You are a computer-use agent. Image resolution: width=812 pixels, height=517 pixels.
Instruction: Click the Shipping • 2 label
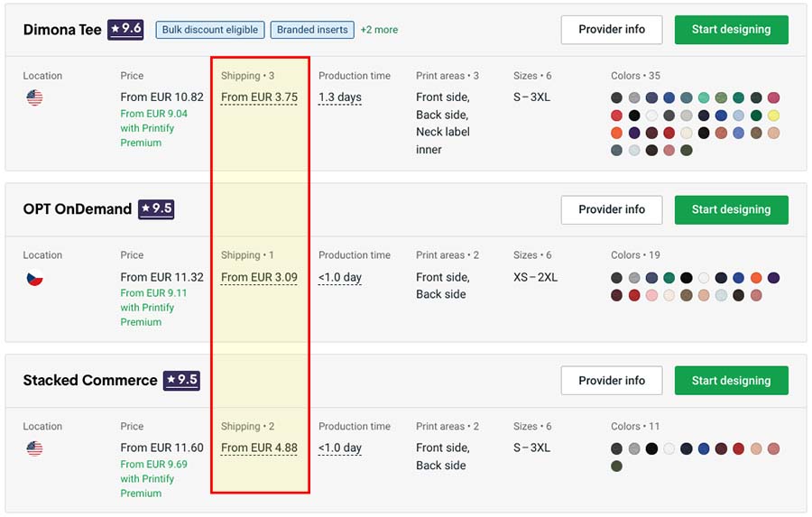pyautogui.click(x=247, y=427)
